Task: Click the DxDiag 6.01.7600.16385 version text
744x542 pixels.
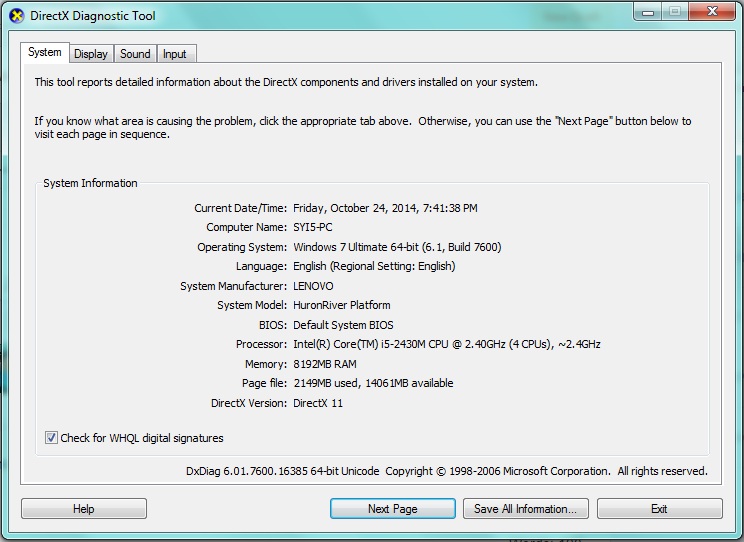Action: point(282,471)
